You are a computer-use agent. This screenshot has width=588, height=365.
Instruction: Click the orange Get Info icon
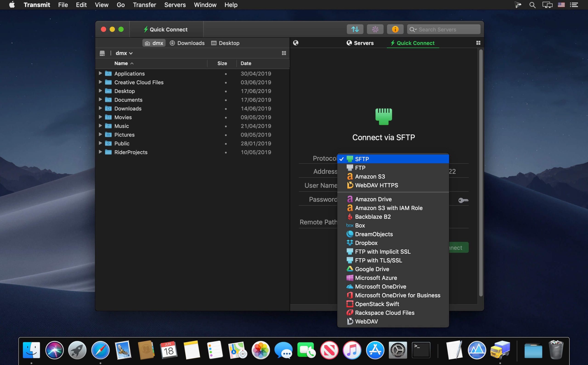coord(395,29)
